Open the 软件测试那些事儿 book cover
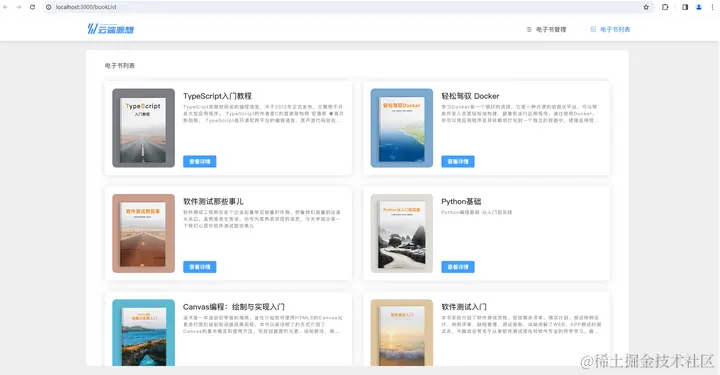 tap(143, 234)
